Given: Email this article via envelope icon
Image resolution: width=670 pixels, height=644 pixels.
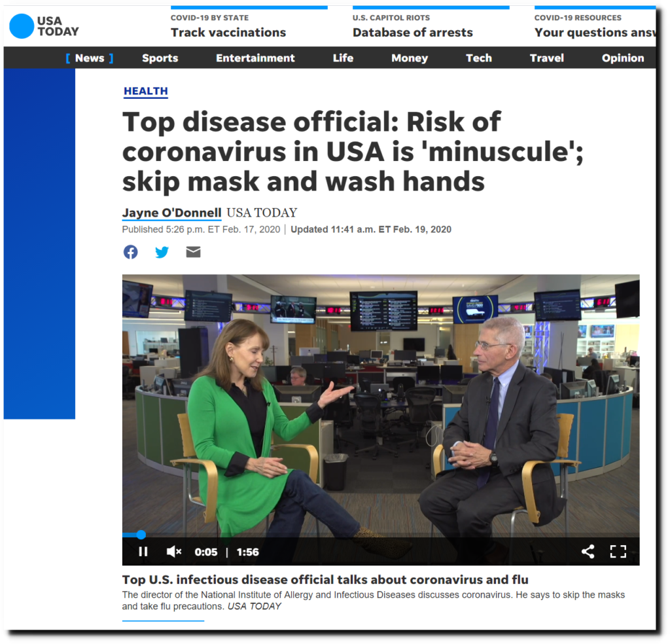Looking at the screenshot, I should pos(193,252).
